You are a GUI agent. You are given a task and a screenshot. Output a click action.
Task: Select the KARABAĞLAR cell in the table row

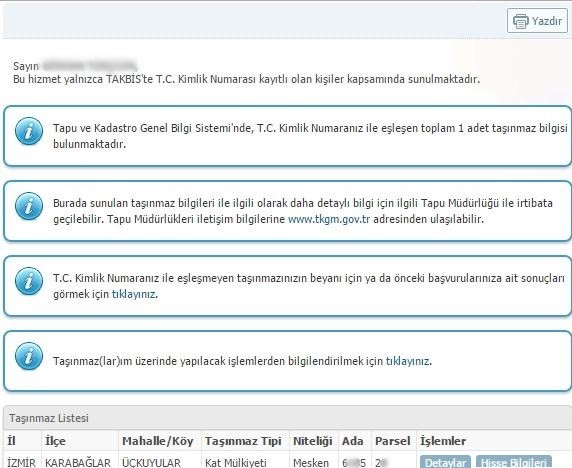78,463
